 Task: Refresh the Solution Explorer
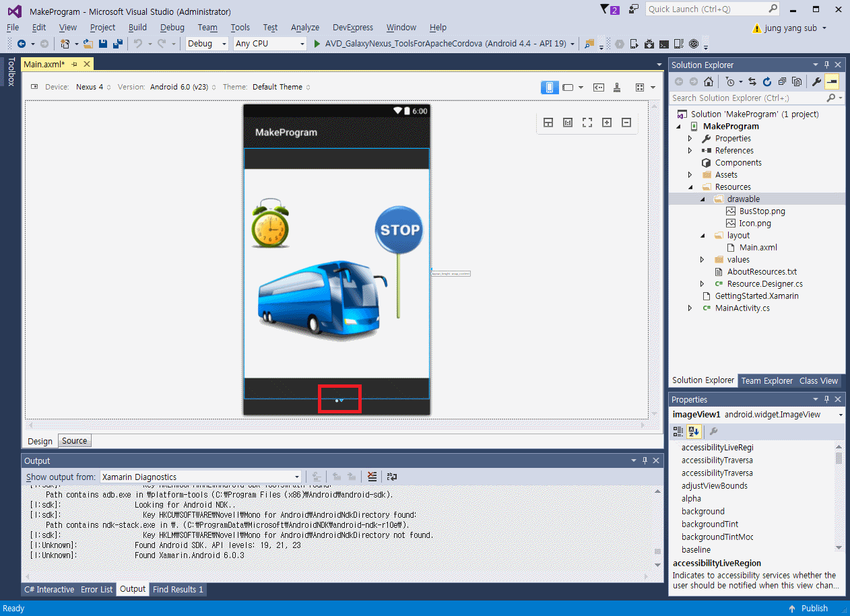click(767, 81)
